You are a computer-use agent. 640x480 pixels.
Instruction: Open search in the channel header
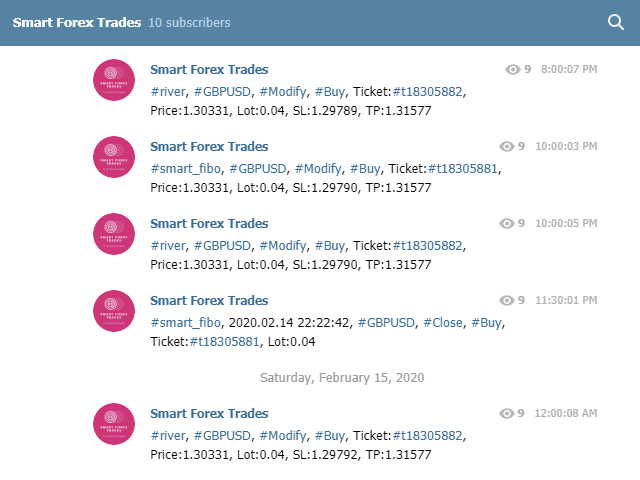click(616, 22)
